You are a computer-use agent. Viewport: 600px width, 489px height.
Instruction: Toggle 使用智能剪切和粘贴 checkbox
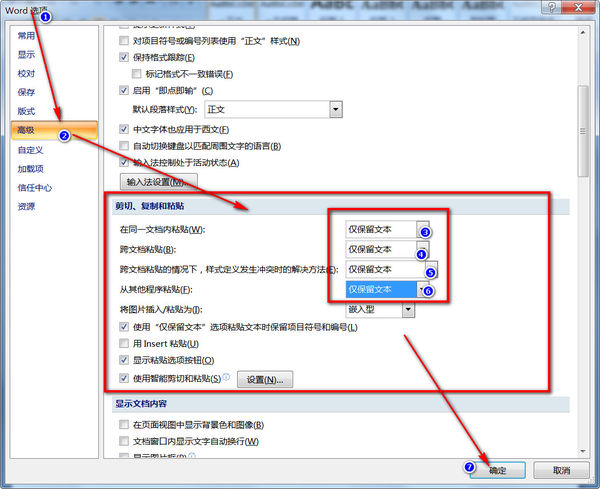click(124, 378)
